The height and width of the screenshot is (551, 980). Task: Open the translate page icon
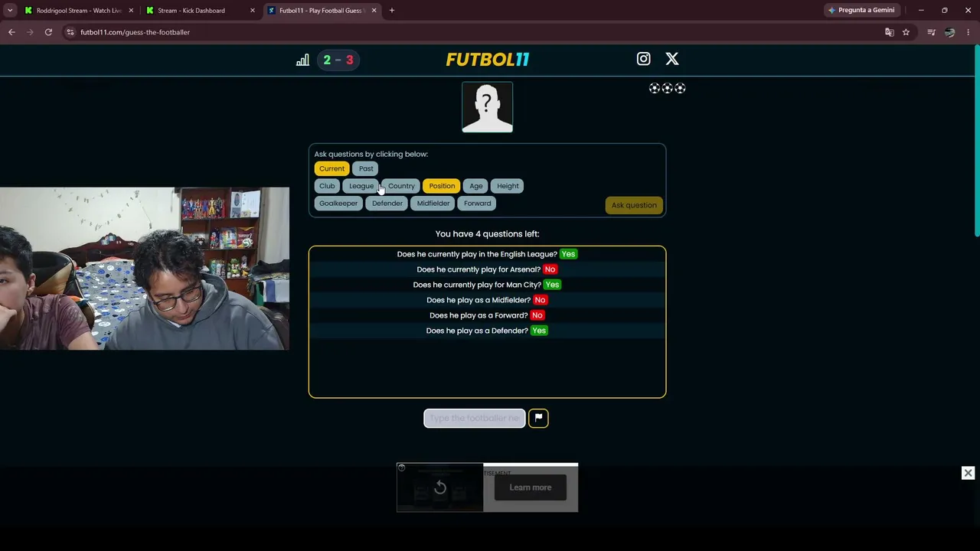point(889,32)
